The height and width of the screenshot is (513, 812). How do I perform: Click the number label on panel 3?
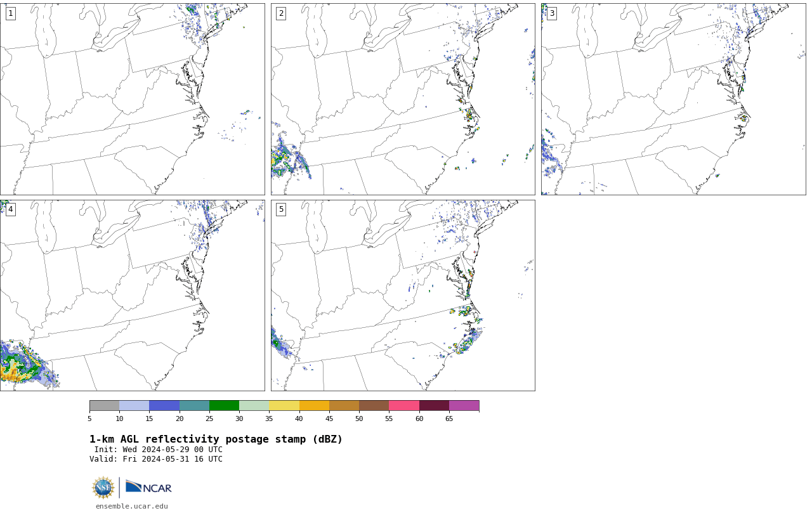(x=551, y=13)
